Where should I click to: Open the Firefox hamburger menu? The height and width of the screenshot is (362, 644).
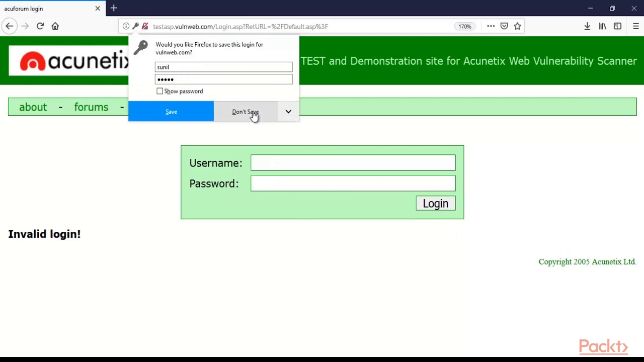tap(636, 26)
